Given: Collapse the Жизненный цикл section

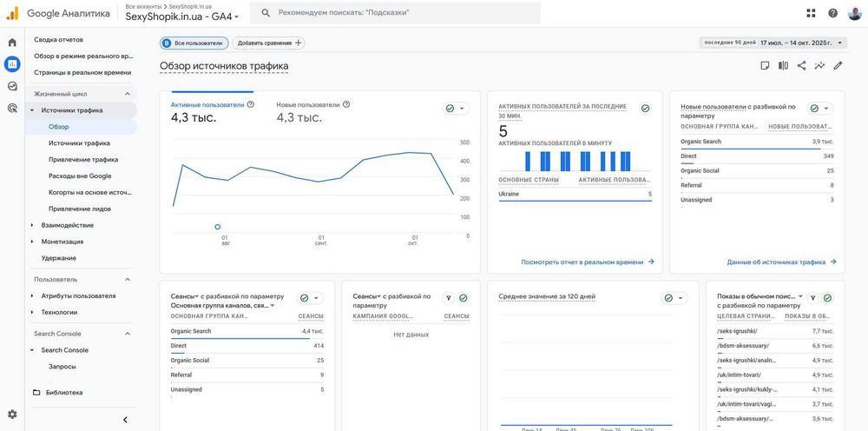Looking at the screenshot, I should [x=128, y=94].
